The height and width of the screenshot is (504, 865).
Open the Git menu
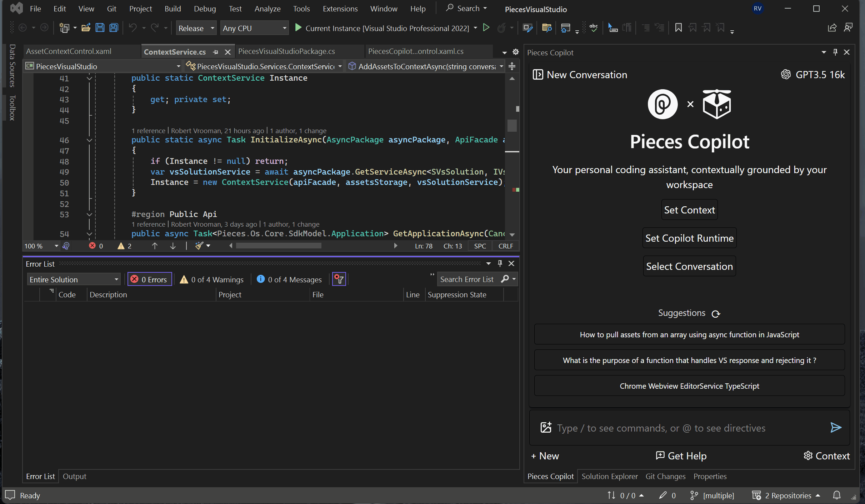point(112,9)
